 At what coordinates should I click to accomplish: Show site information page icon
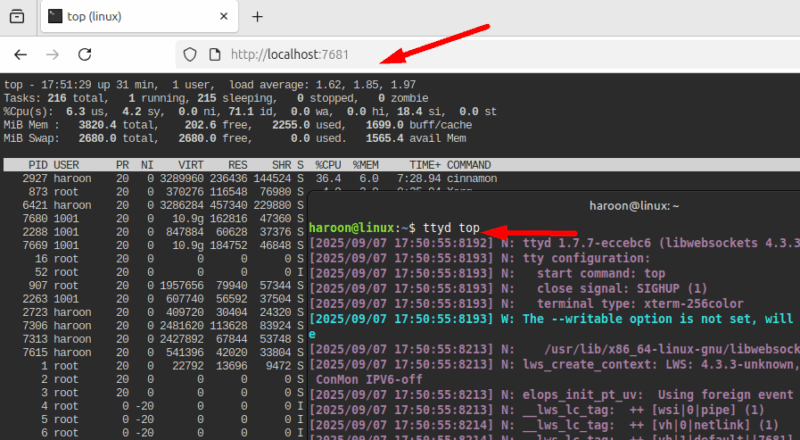tap(215, 55)
